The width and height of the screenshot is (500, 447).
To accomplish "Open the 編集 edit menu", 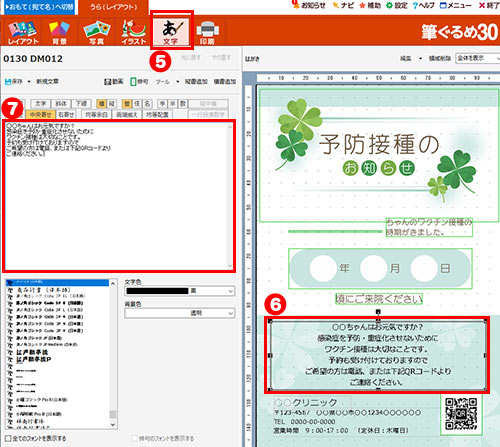I will tap(405, 58).
